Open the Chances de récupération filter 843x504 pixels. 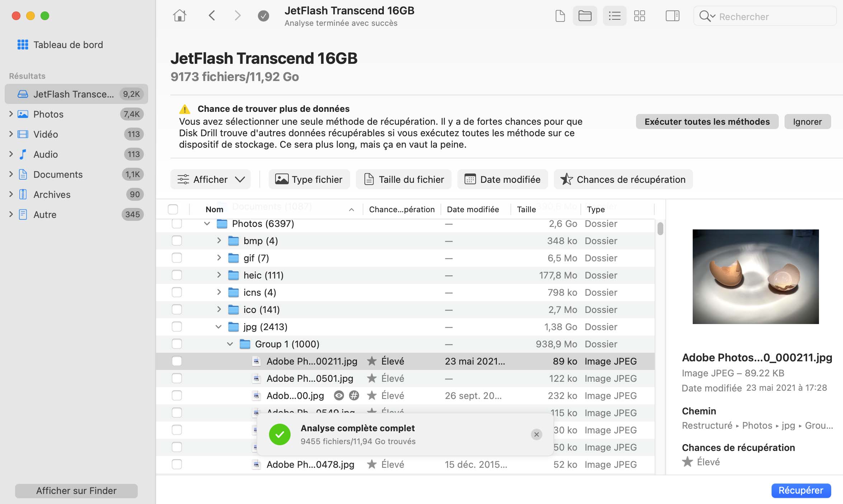[623, 179]
